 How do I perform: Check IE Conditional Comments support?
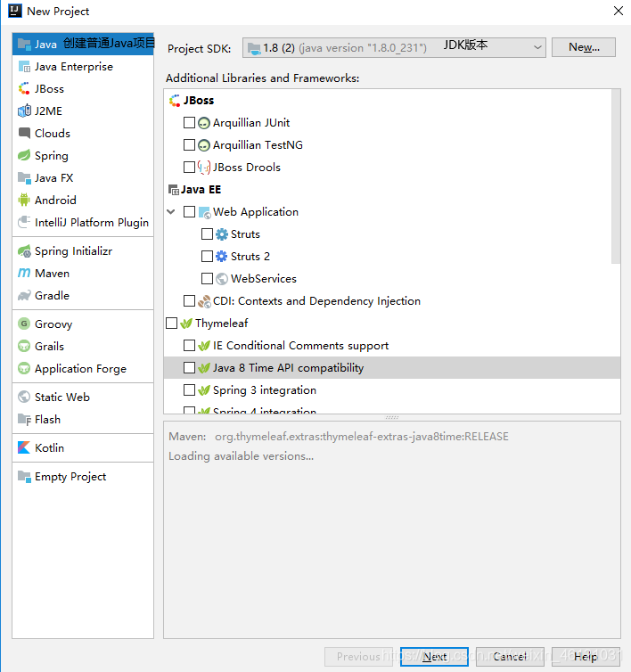click(x=189, y=346)
